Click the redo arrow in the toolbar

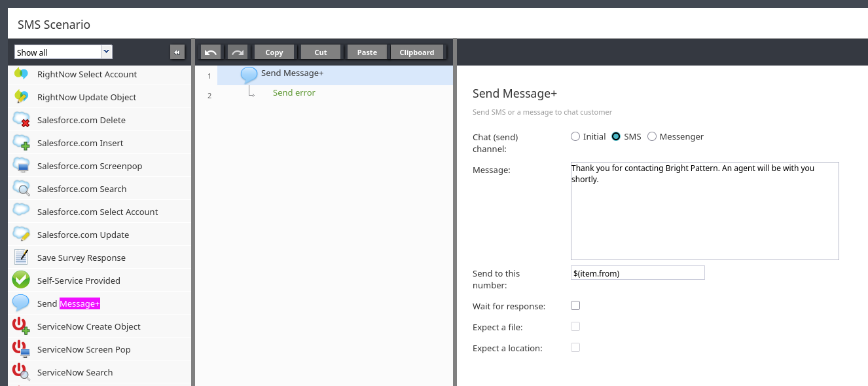[237, 52]
